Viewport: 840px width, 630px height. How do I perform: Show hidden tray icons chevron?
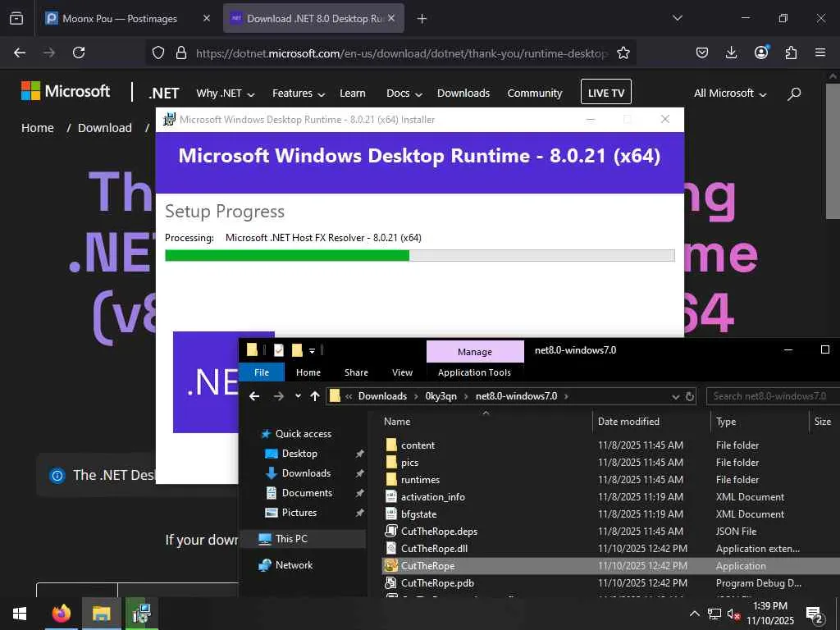694,614
